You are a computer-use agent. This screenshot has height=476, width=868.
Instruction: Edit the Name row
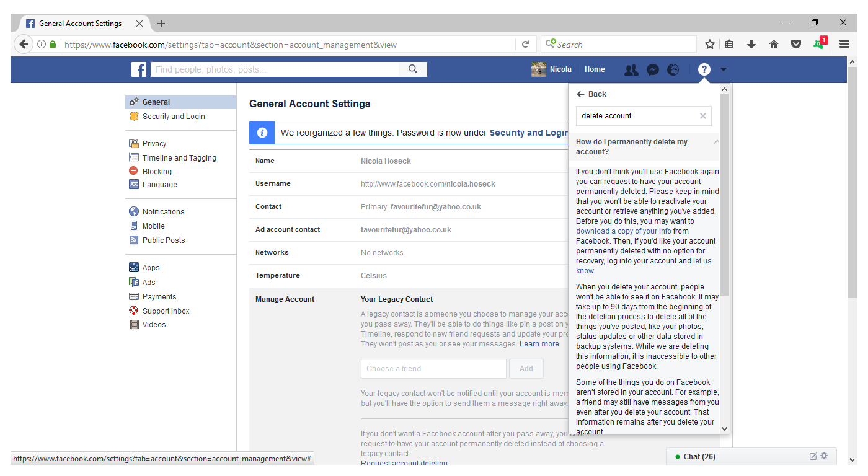[409, 161]
